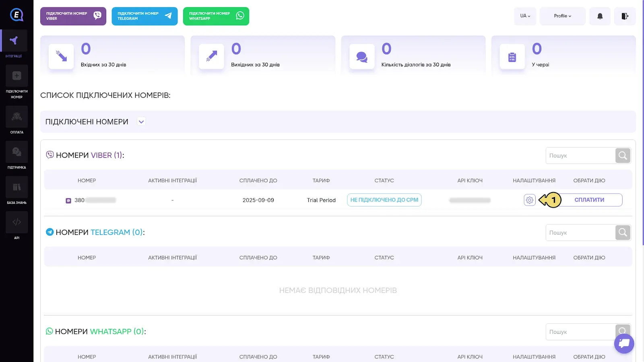The height and width of the screenshot is (362, 644).
Task: Click the queue clipboard icon
Action: 512,56
